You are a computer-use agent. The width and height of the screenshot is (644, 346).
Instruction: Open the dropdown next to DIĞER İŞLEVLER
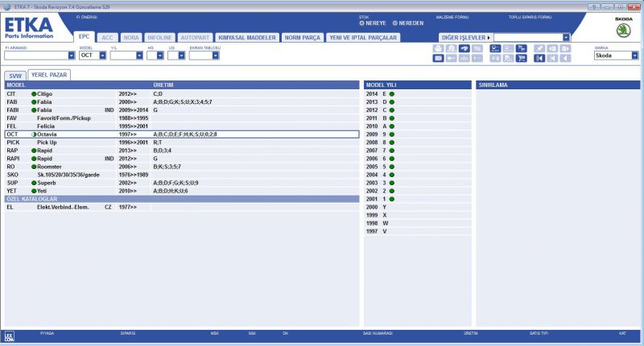566,37
